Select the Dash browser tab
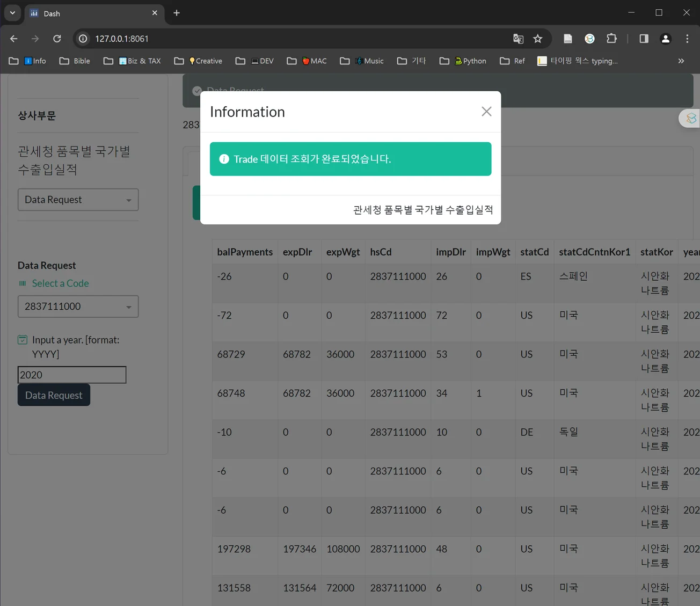 pos(94,13)
